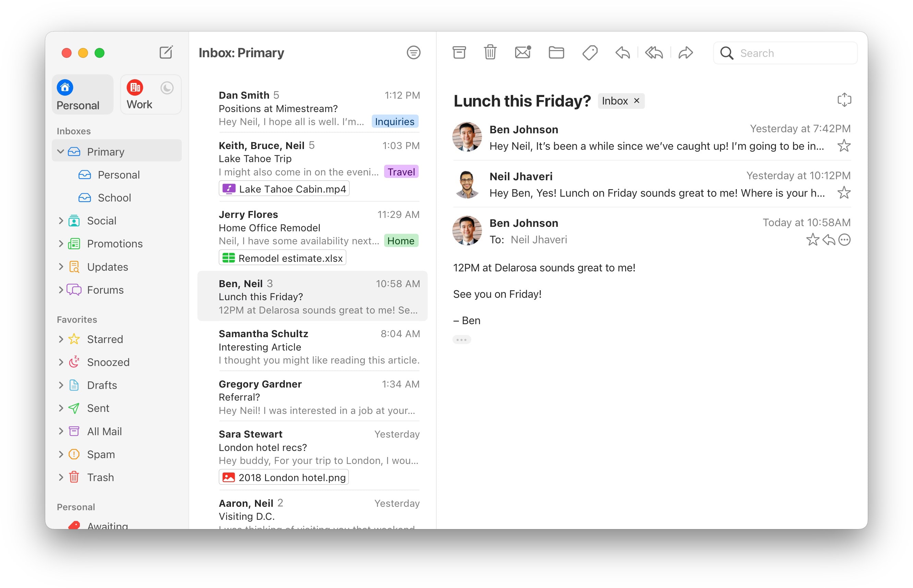This screenshot has height=588, width=913.
Task: Collapse the Primary inbox tree
Action: point(60,151)
